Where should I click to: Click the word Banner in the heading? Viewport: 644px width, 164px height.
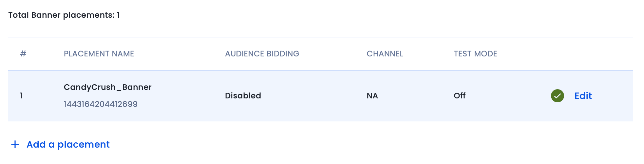[x=46, y=15]
